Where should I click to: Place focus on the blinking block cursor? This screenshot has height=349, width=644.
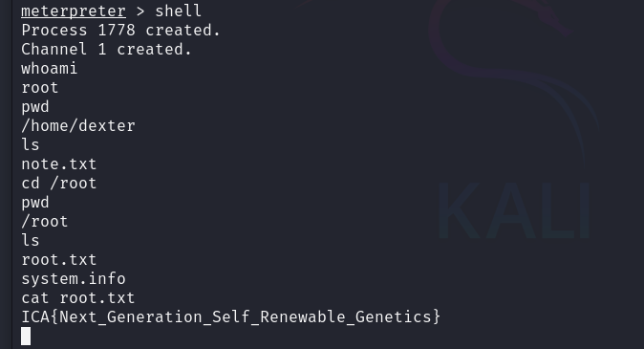click(x=26, y=337)
